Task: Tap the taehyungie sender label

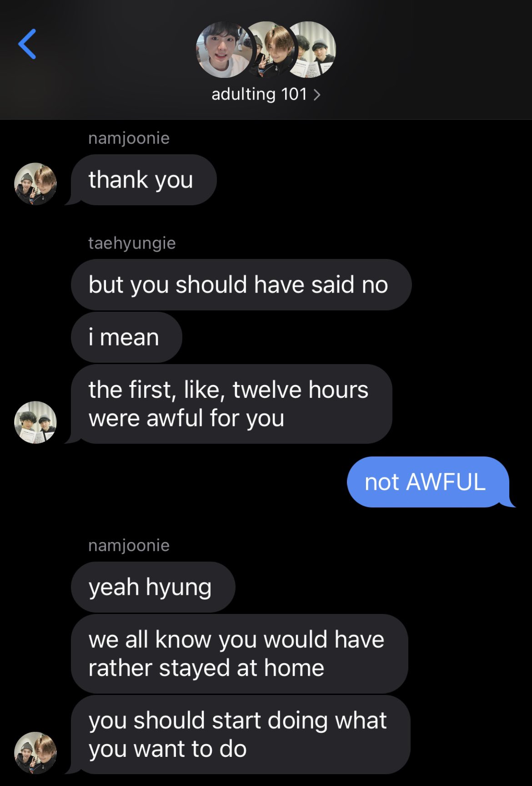Action: point(132,243)
